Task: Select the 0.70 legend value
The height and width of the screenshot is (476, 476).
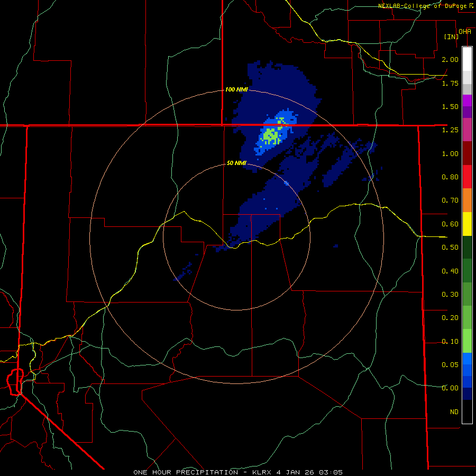Action: 450,200
